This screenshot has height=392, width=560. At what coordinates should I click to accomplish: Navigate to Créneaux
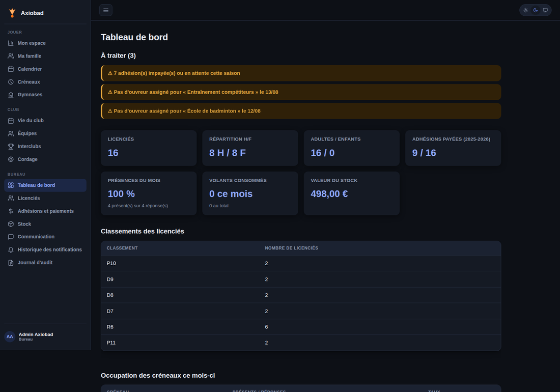pos(45,82)
